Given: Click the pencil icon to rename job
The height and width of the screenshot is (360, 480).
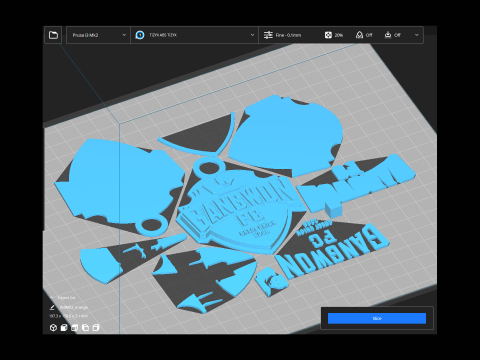Looking at the screenshot, I should 52,307.
